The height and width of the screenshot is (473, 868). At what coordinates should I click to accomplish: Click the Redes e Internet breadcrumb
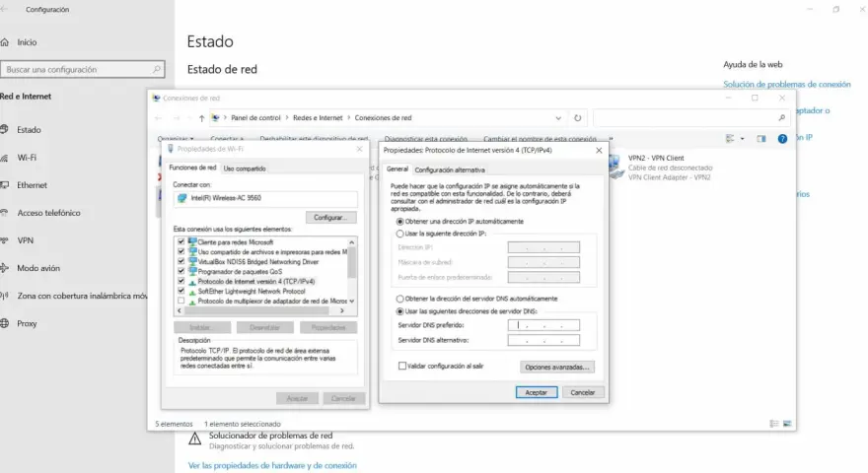(x=318, y=118)
